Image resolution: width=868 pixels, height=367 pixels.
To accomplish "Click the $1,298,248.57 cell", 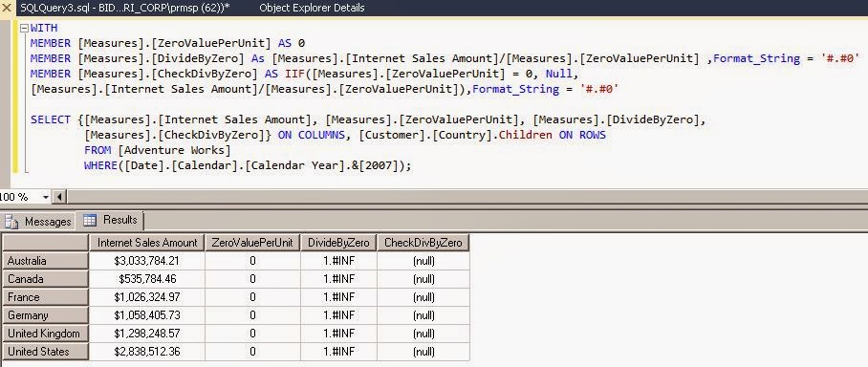I will tap(146, 334).
